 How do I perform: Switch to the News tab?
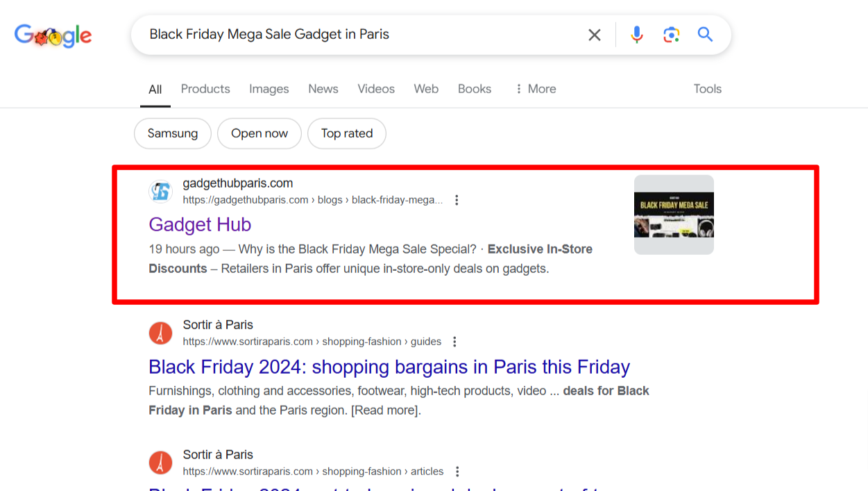(323, 89)
